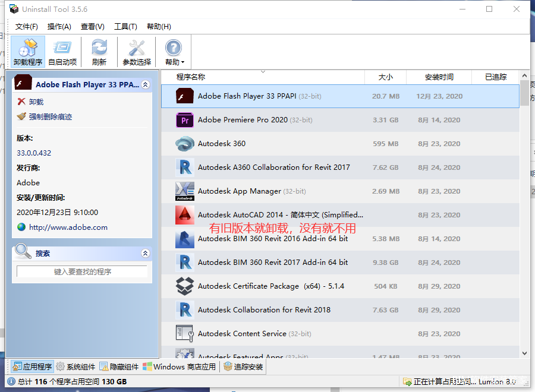
Task: Click 强制删除痕迹 force removal link
Action: point(50,116)
